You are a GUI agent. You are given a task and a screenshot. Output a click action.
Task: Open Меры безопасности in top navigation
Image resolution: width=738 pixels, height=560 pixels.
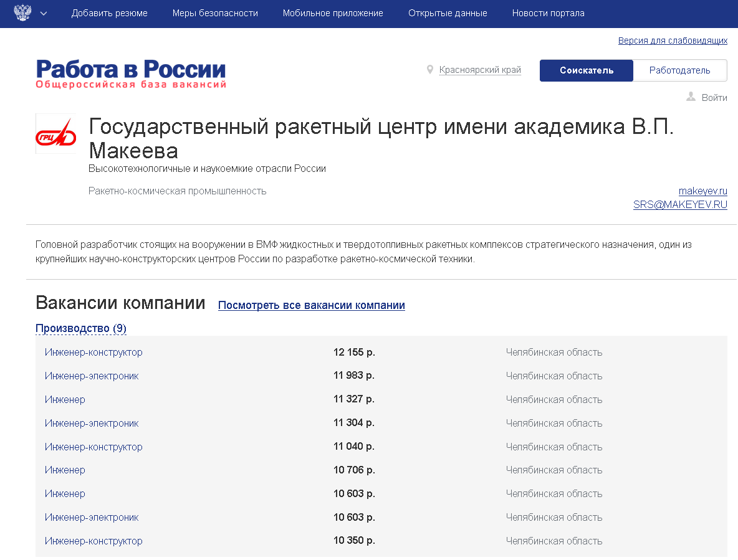(x=215, y=13)
